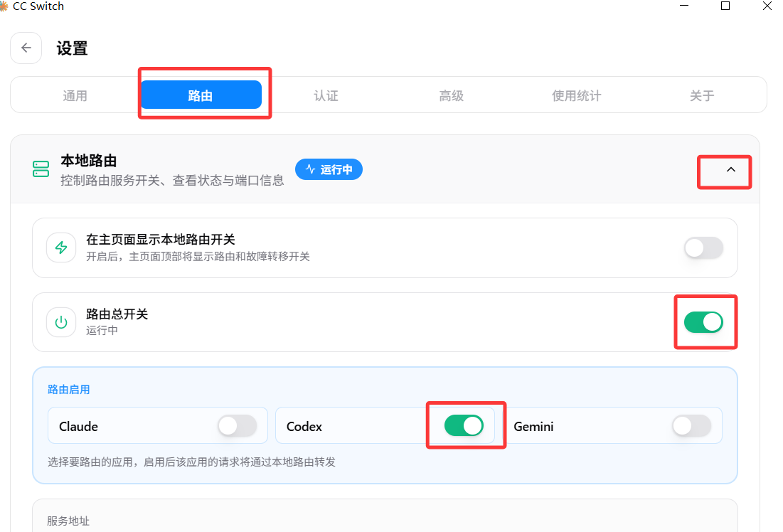Click the 本地路由 heading text
Screen dimensions: 783x532
coord(89,160)
